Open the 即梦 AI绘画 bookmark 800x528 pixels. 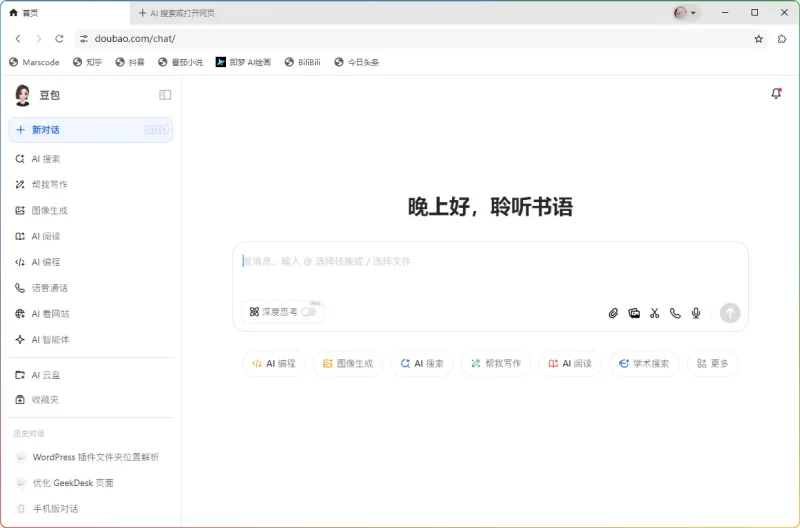(x=243, y=62)
